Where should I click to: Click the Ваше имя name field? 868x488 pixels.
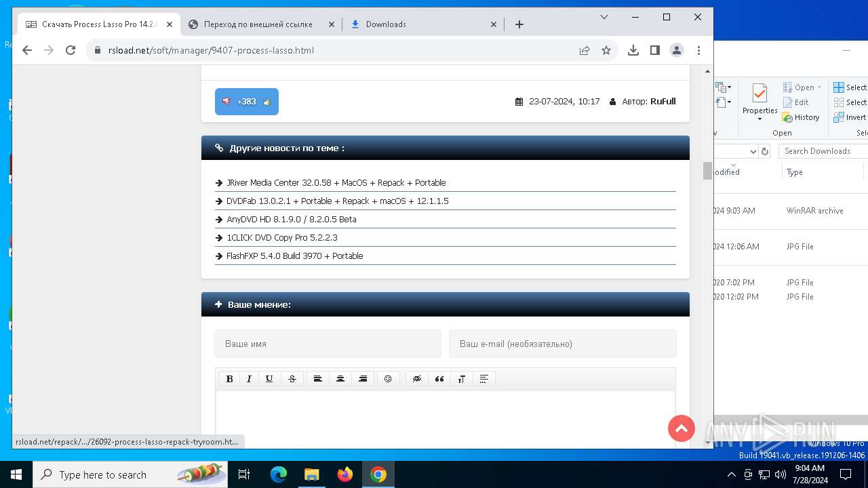pos(328,344)
